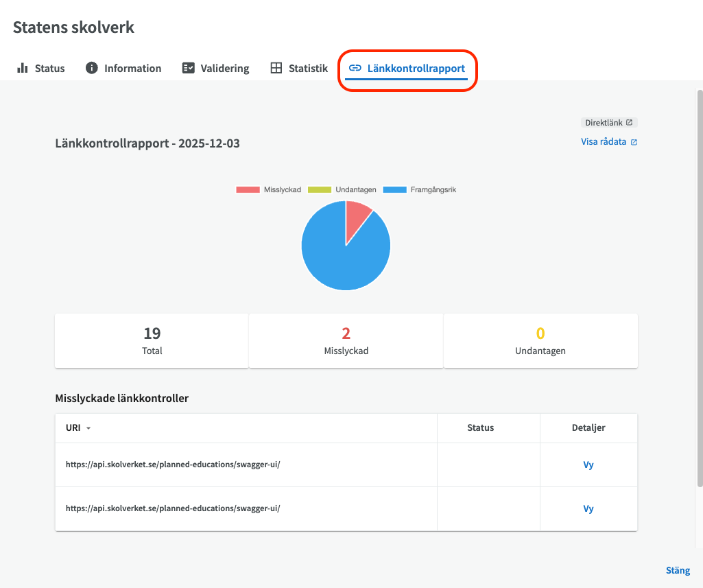
Task: Open the Validering tab
Action: (224, 68)
